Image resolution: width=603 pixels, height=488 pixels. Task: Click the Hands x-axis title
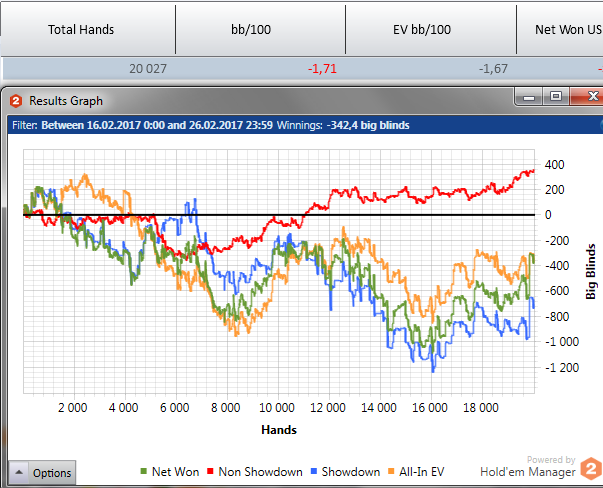(279, 430)
